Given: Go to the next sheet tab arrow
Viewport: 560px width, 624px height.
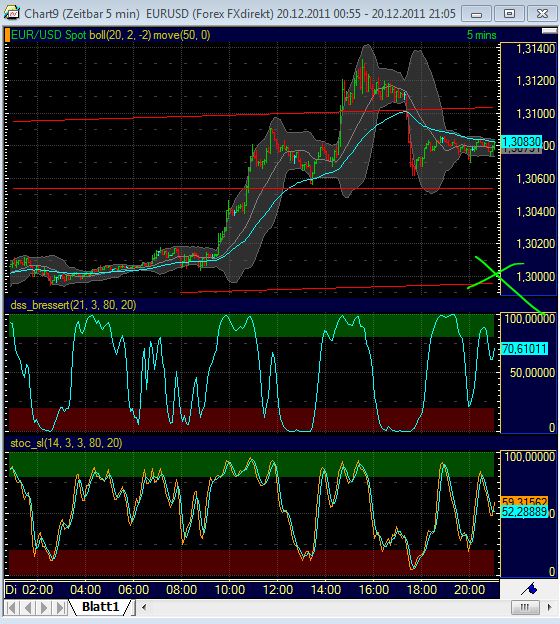Looking at the screenshot, I should 44,608.
